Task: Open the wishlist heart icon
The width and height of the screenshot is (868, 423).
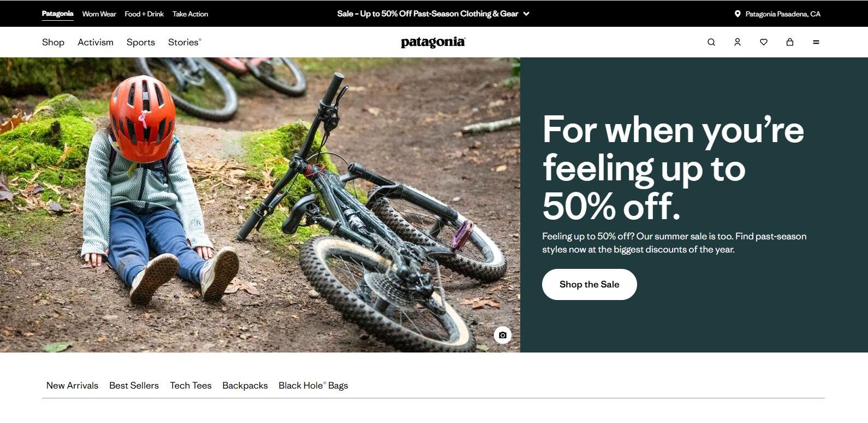Action: click(764, 42)
